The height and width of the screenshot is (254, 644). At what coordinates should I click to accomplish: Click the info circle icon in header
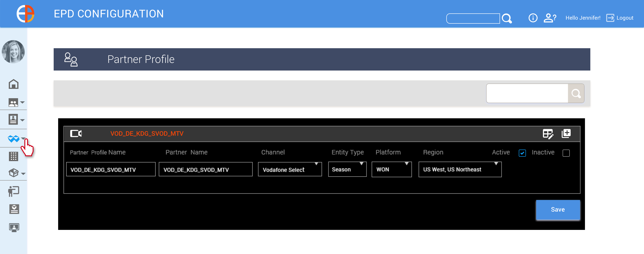[x=533, y=18]
